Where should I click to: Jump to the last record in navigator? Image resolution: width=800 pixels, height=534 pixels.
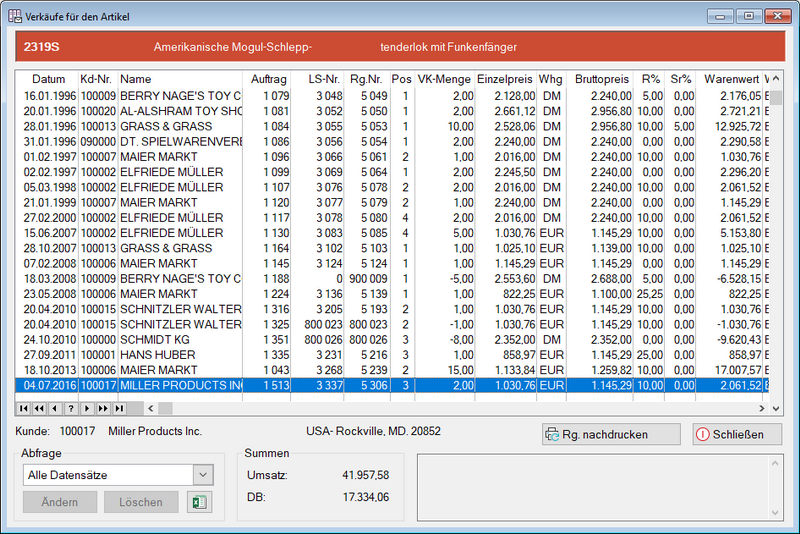119,408
